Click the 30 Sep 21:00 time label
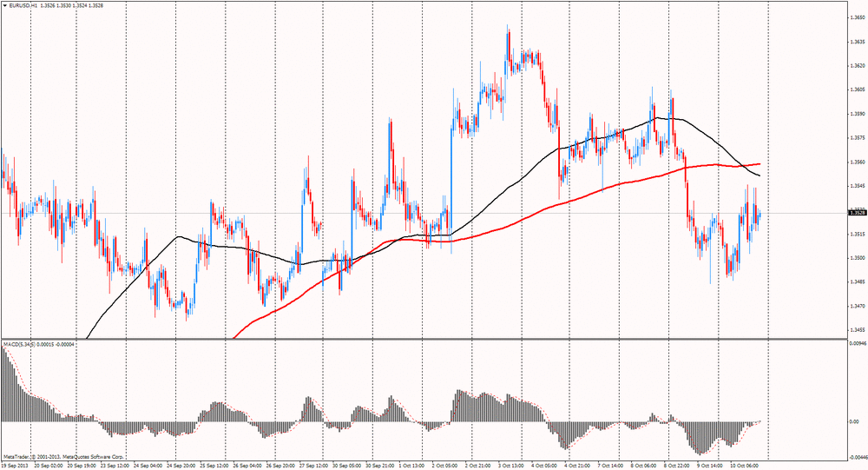The height and width of the screenshot is (470, 868). 380,467
